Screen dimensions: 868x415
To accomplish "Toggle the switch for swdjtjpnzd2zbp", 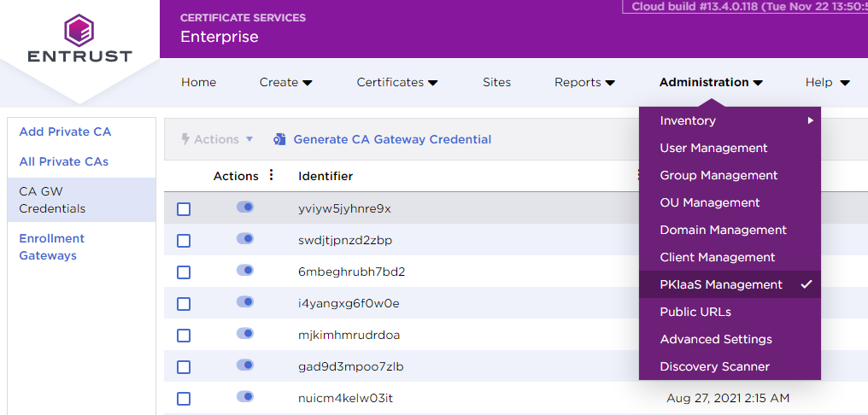I will coord(245,239).
